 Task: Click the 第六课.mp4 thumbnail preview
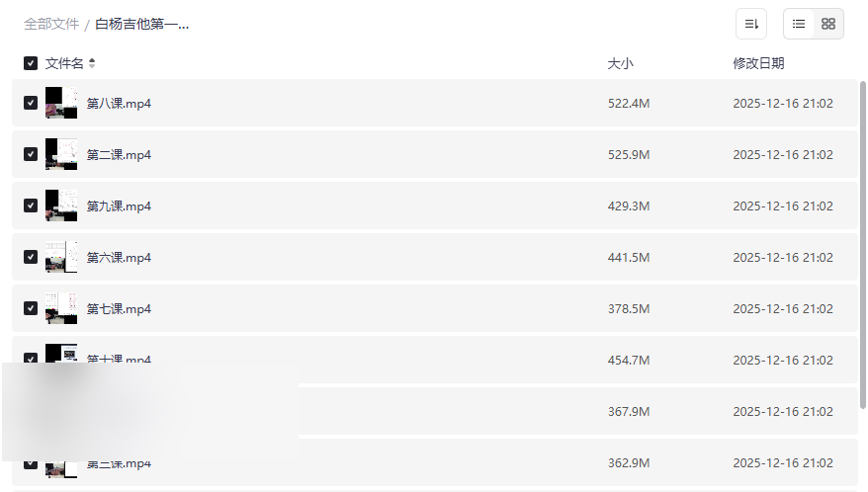pos(61,257)
